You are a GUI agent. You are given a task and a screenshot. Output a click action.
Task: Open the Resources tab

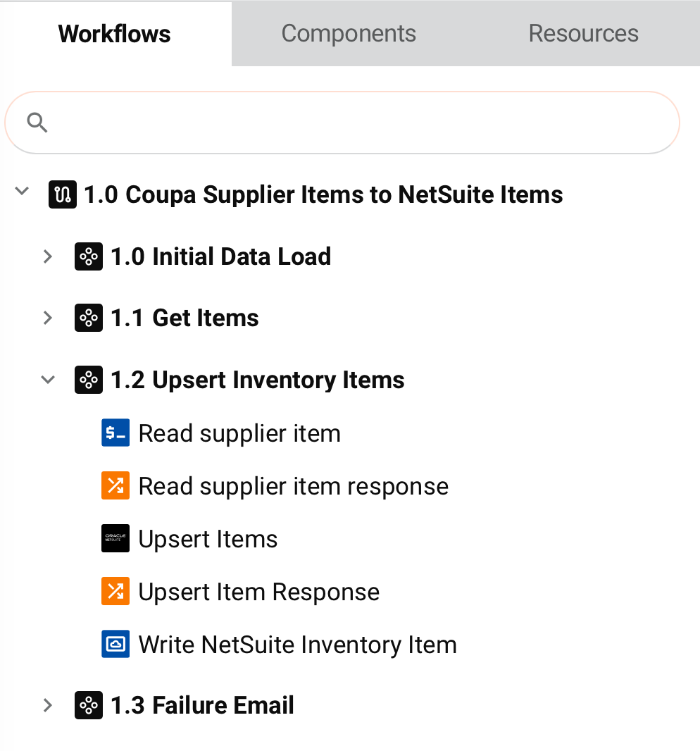pyautogui.click(x=583, y=34)
